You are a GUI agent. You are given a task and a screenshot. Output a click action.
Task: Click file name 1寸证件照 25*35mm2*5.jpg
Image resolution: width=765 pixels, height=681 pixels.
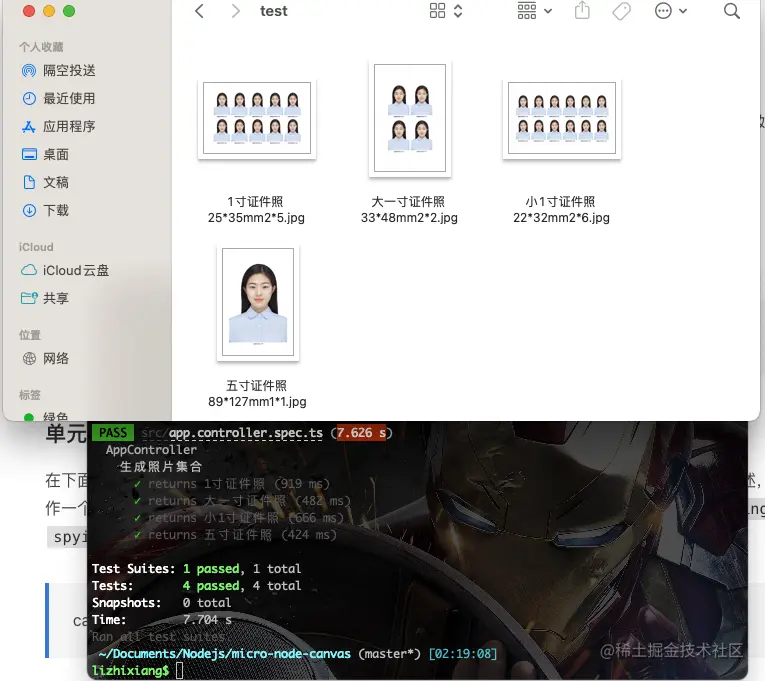point(256,210)
